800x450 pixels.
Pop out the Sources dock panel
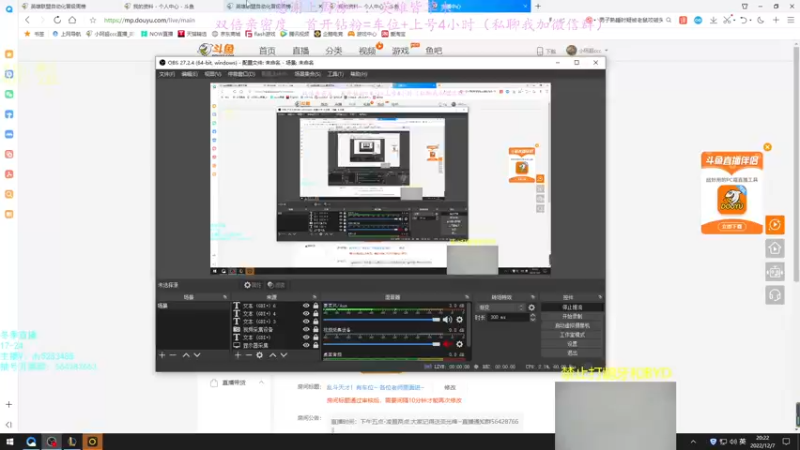(x=314, y=297)
